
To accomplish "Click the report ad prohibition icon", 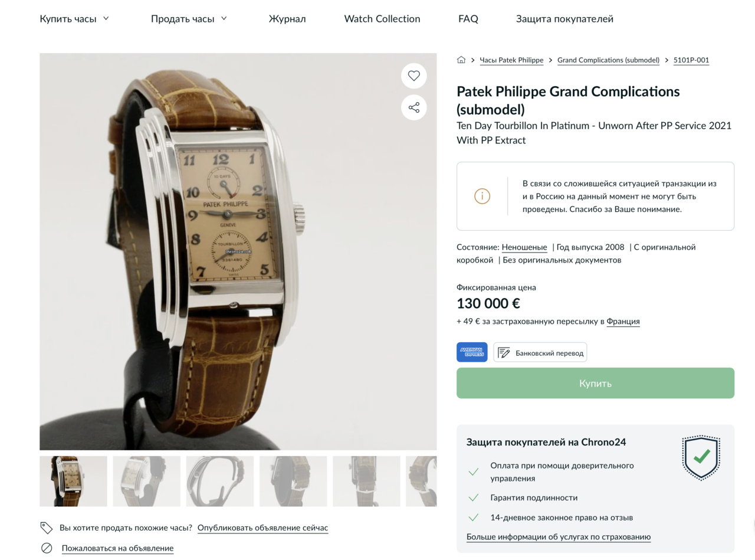I will click(47, 548).
